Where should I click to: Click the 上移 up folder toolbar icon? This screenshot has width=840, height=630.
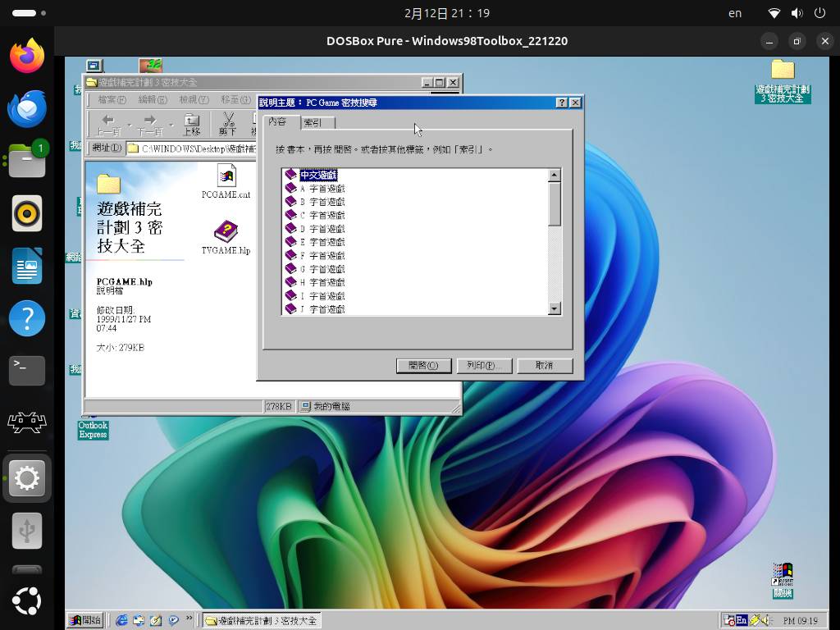[192, 125]
